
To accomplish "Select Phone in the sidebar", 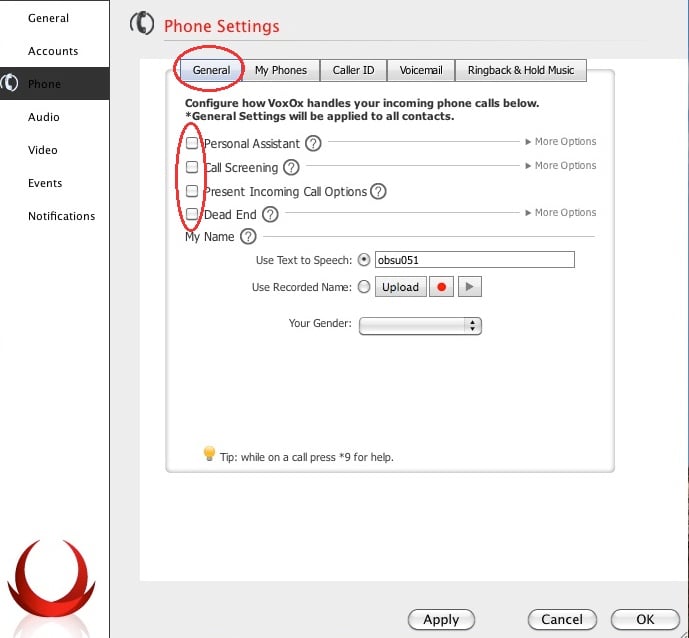I will tap(54, 83).
